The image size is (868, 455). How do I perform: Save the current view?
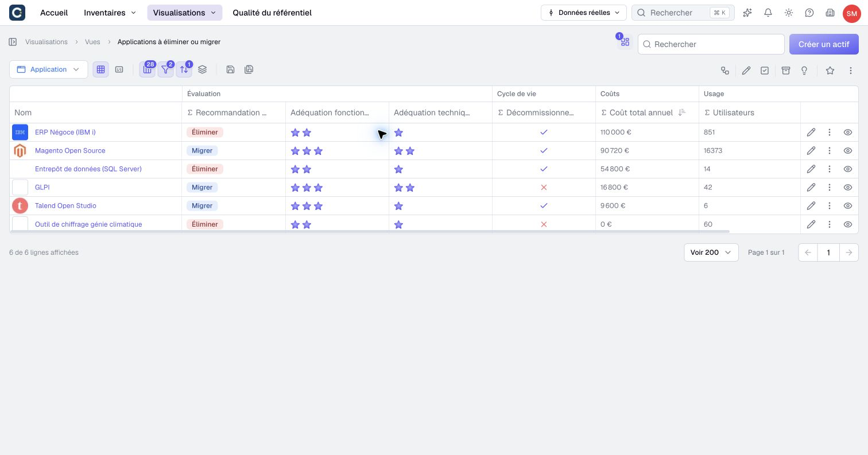[230, 69]
